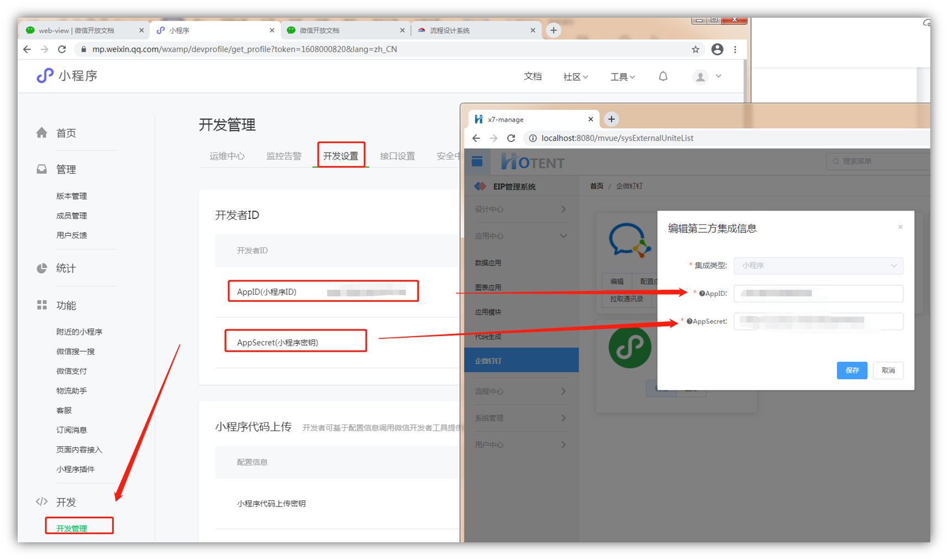This screenshot has height=560, width=948.
Task: Open Chrome three-dot menu in back window
Action: click(735, 49)
